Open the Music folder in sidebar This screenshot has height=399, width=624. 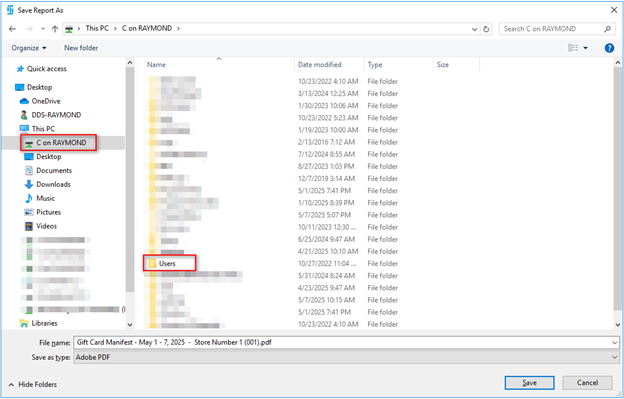(40, 198)
